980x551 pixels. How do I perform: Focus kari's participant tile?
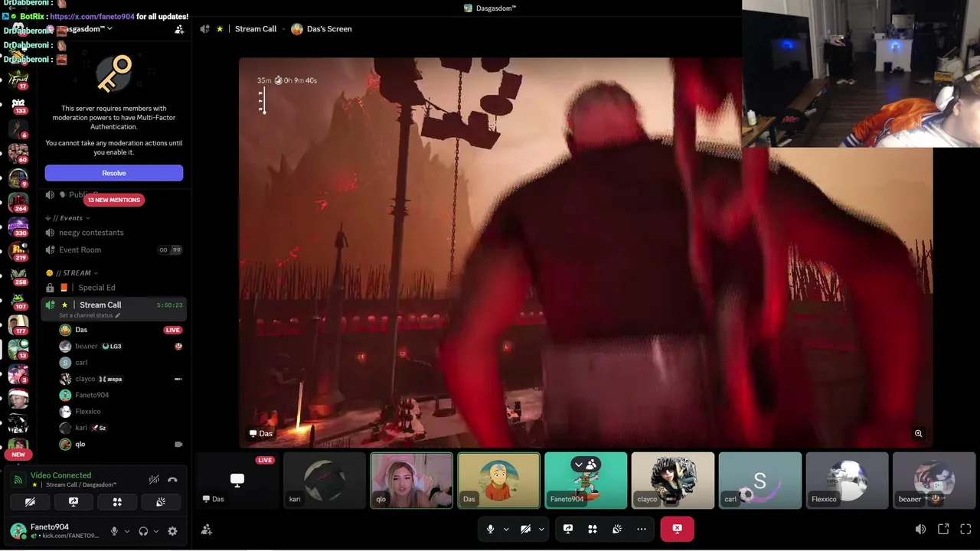[x=325, y=481]
